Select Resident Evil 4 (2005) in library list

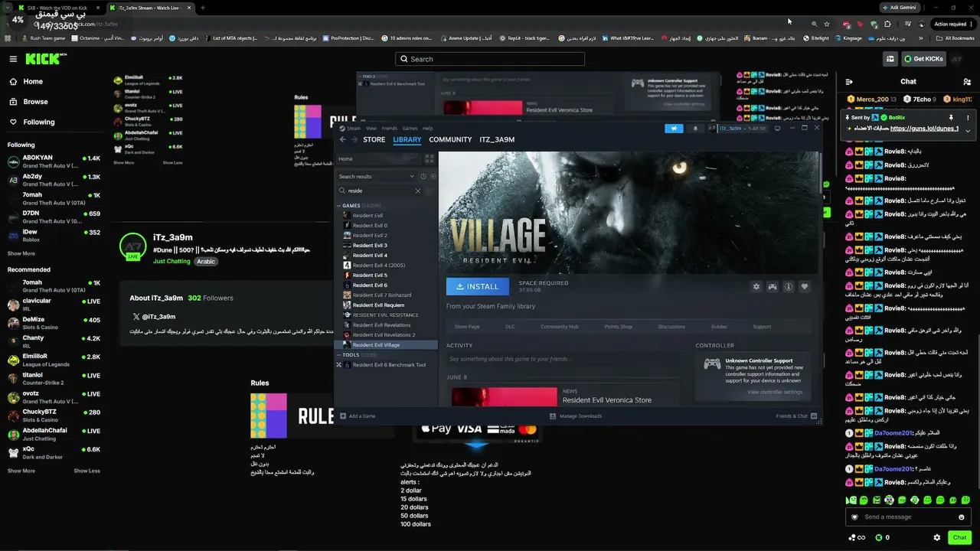379,266
